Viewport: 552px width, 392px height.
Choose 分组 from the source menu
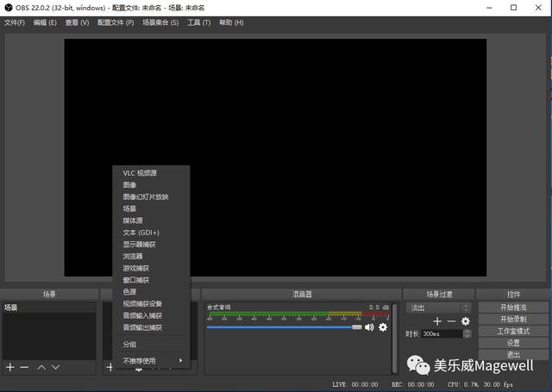pyautogui.click(x=152, y=345)
